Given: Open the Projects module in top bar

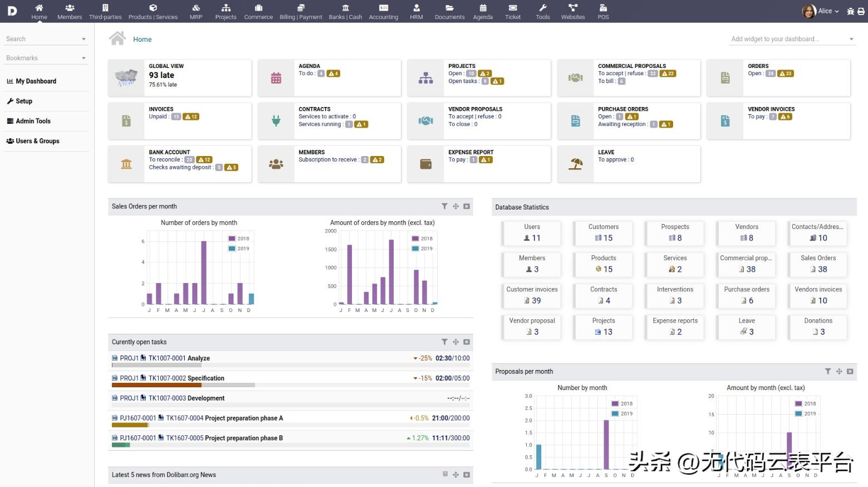Looking at the screenshot, I should 225,12.
